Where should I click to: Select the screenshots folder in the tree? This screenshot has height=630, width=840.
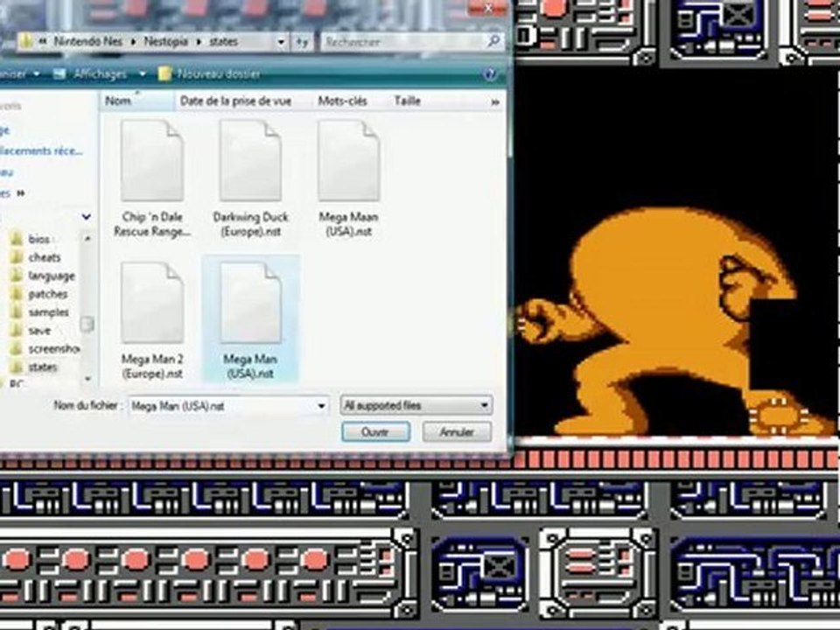[x=53, y=349]
